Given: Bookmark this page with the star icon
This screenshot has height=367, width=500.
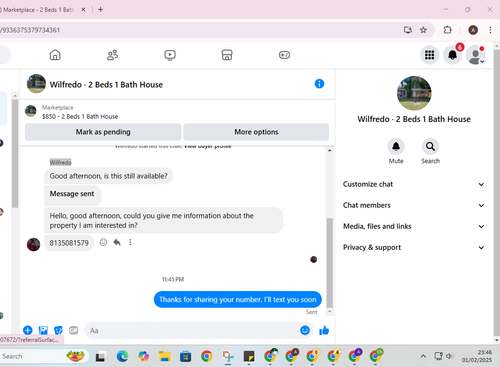Looking at the screenshot, I should [x=423, y=30].
